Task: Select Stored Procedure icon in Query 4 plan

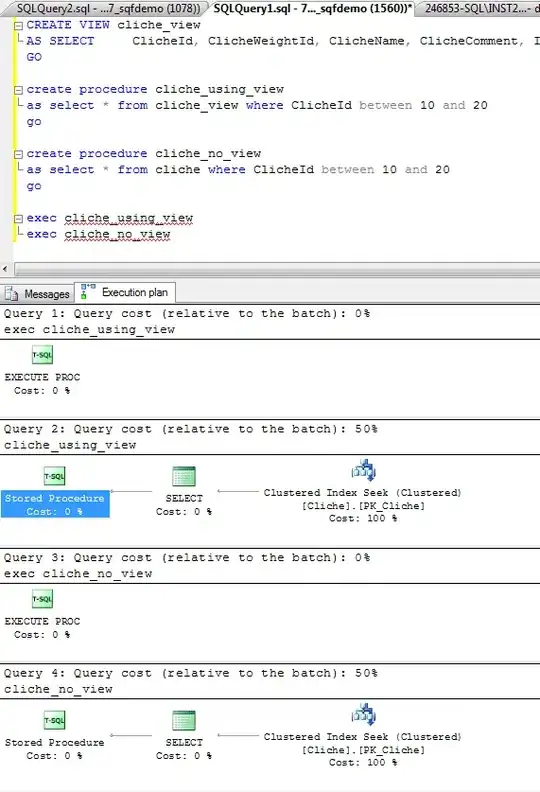Action: pyautogui.click(x=55, y=720)
